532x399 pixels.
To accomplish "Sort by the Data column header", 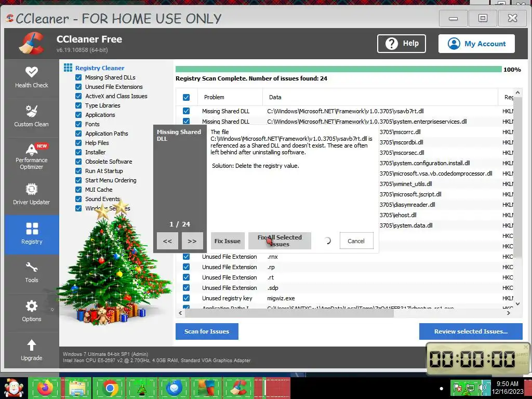I will click(x=380, y=97).
